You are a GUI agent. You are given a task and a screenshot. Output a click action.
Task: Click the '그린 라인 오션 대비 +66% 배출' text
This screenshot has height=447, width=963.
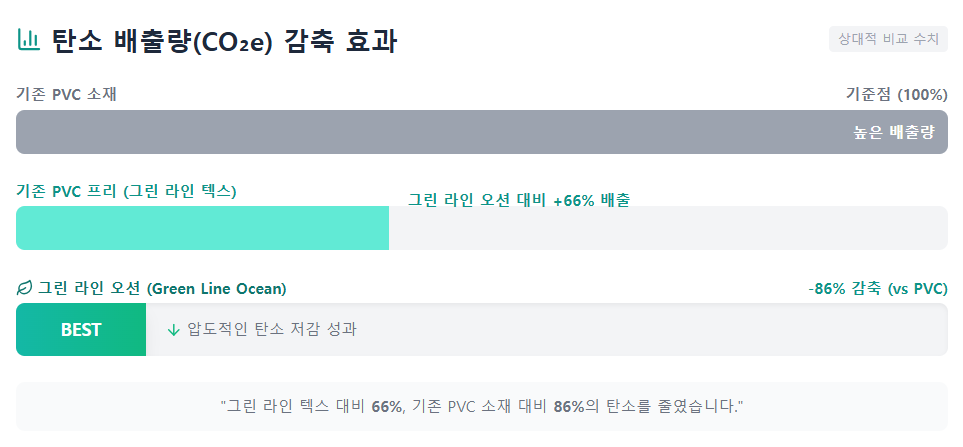click(519, 200)
